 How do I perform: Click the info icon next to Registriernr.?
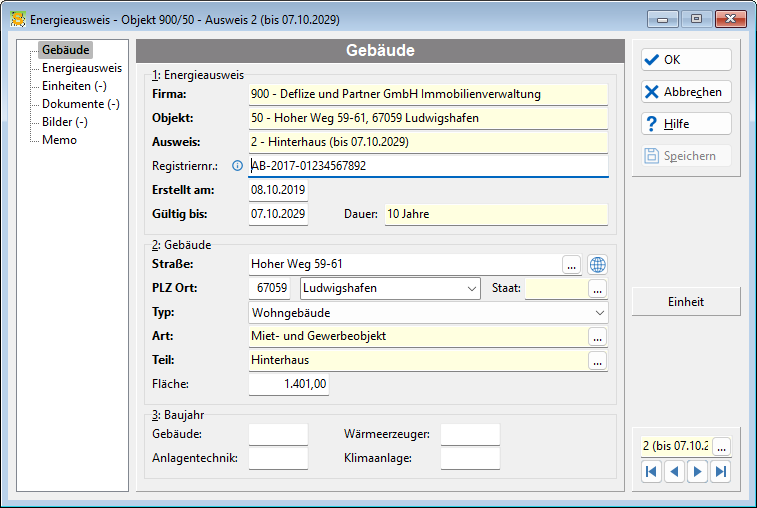[237, 166]
